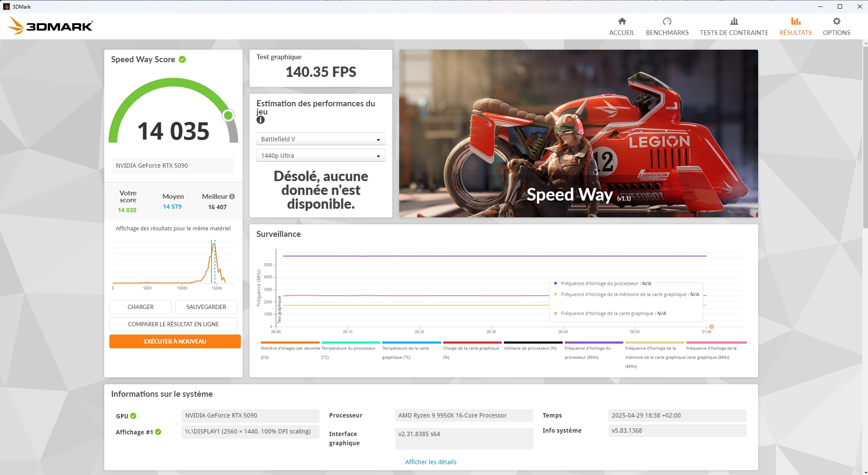
Task: Toggle the green Température du processeur legend
Action: click(x=350, y=350)
